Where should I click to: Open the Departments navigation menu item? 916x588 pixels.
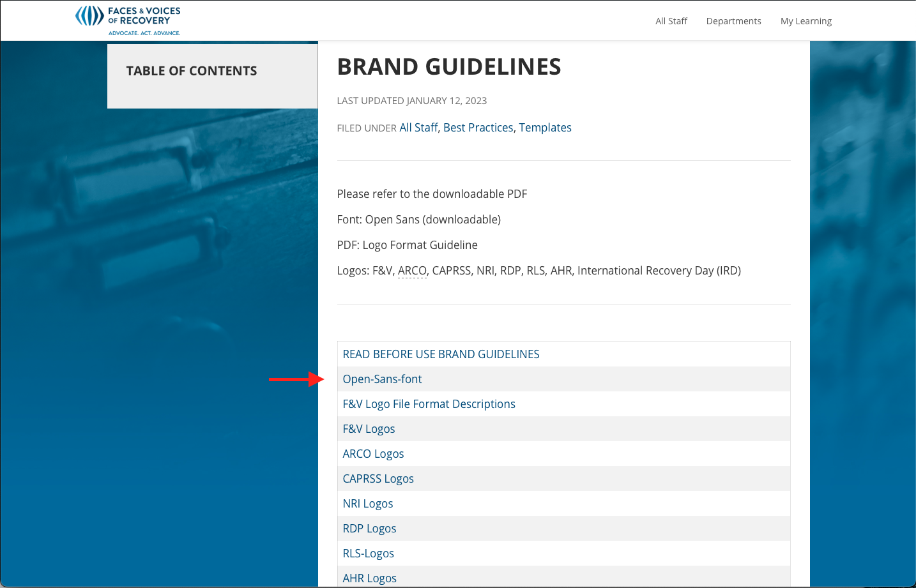click(x=733, y=21)
